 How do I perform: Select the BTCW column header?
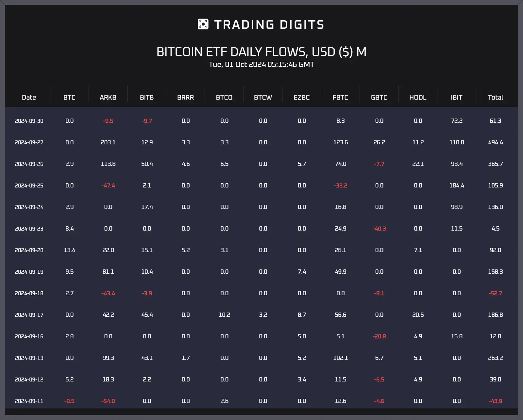click(x=263, y=97)
